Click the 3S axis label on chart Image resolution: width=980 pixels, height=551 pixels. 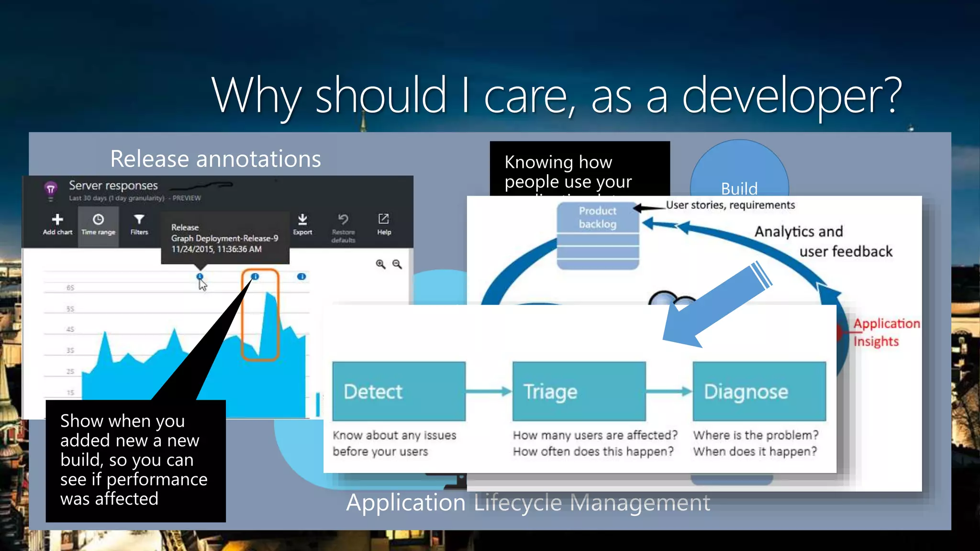coord(70,350)
